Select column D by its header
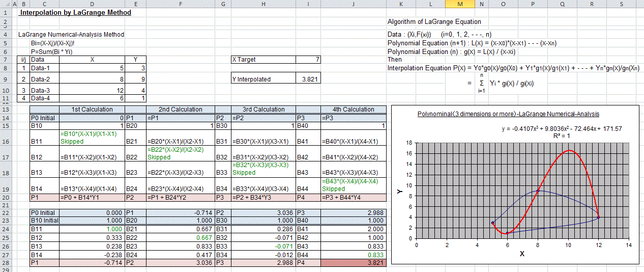Viewport: 644px width, 272px height. (x=92, y=4)
